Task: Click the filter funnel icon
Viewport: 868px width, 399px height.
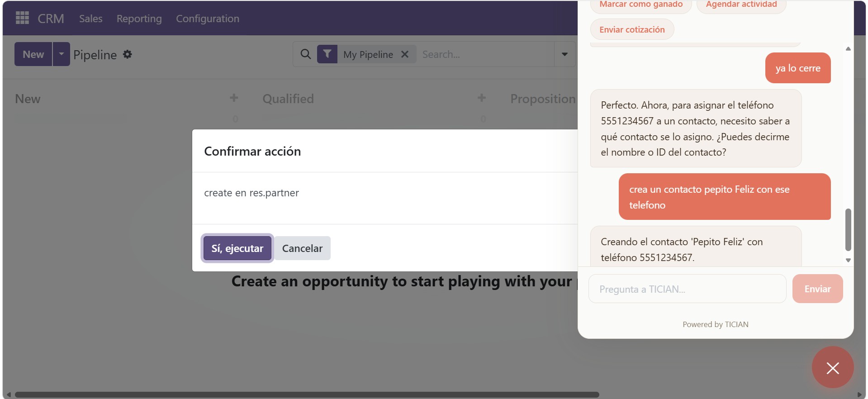Action: [x=327, y=54]
